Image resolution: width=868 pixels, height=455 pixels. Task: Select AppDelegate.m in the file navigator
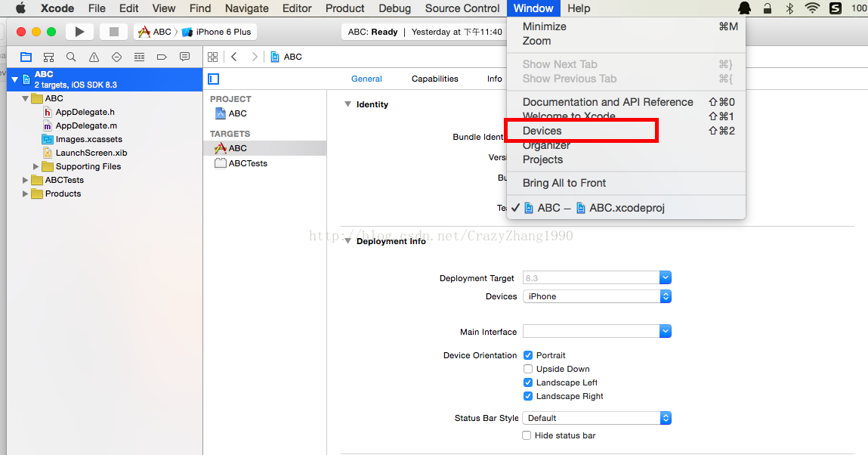coord(86,125)
